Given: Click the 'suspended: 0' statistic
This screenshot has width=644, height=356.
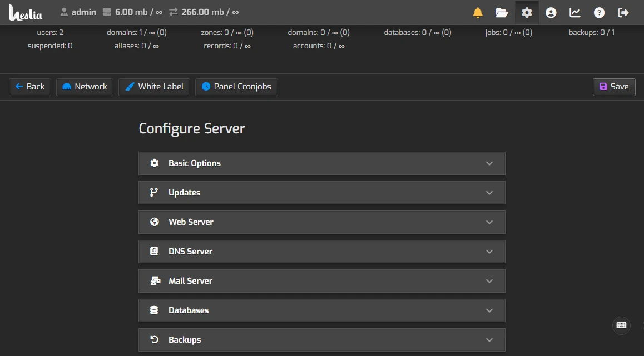Looking at the screenshot, I should [x=50, y=46].
